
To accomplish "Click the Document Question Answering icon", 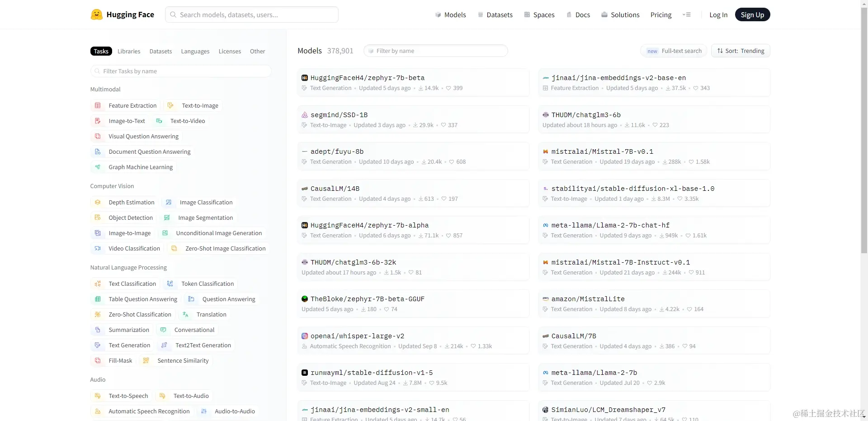I will coord(98,151).
